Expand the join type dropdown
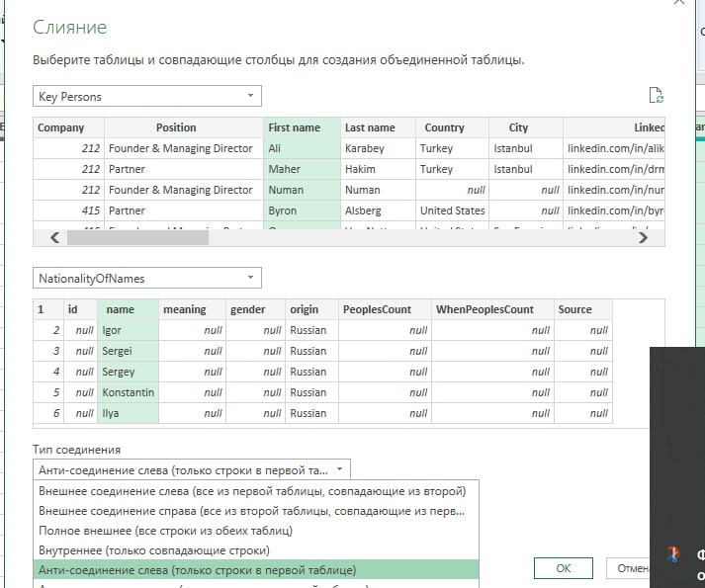The width and height of the screenshot is (705, 588). pos(192,470)
